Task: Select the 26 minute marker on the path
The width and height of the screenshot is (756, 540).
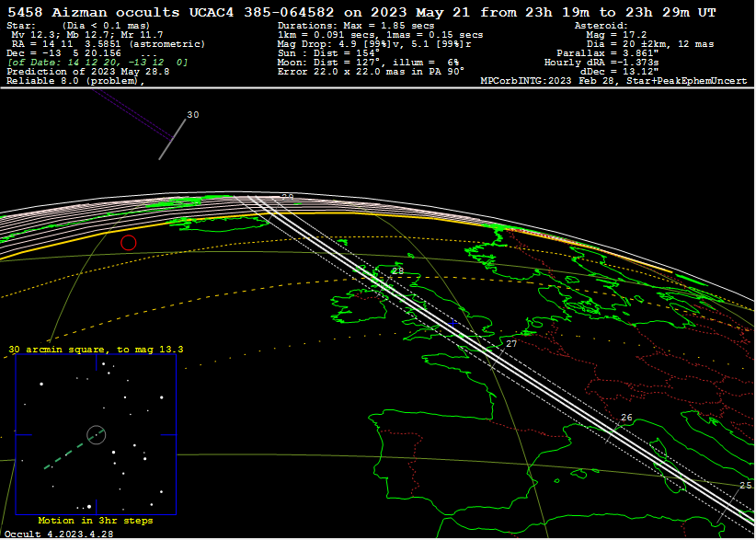Action: [626, 418]
